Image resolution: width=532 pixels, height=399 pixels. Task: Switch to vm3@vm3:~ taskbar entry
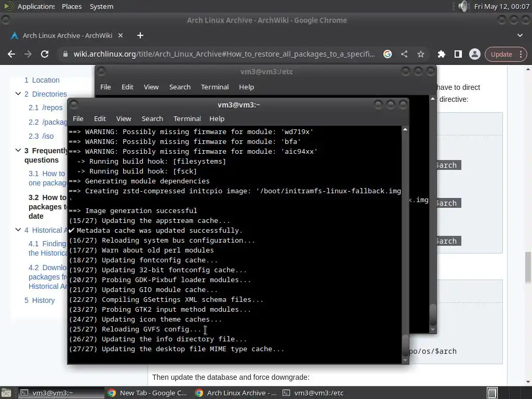(61, 393)
